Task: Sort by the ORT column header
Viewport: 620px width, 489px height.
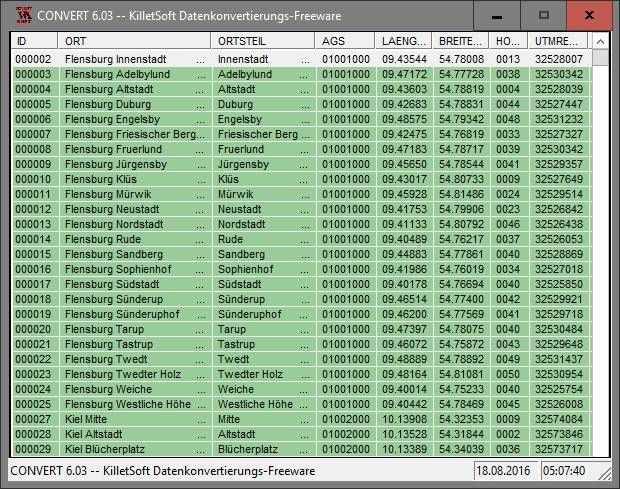Action: click(x=134, y=41)
